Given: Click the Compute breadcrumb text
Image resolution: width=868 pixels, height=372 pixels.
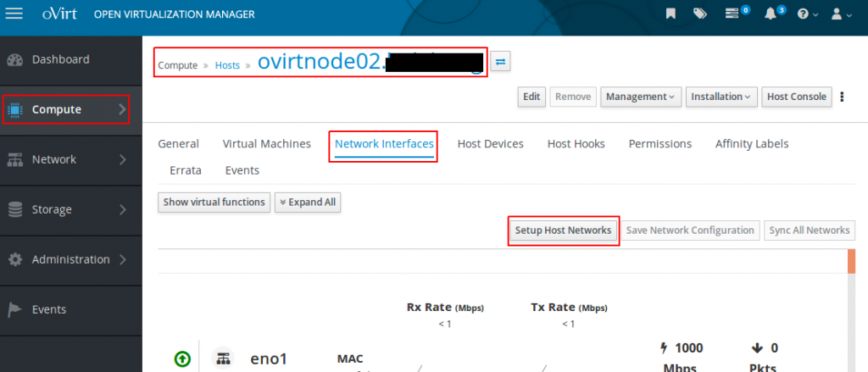Looking at the screenshot, I should (x=178, y=65).
